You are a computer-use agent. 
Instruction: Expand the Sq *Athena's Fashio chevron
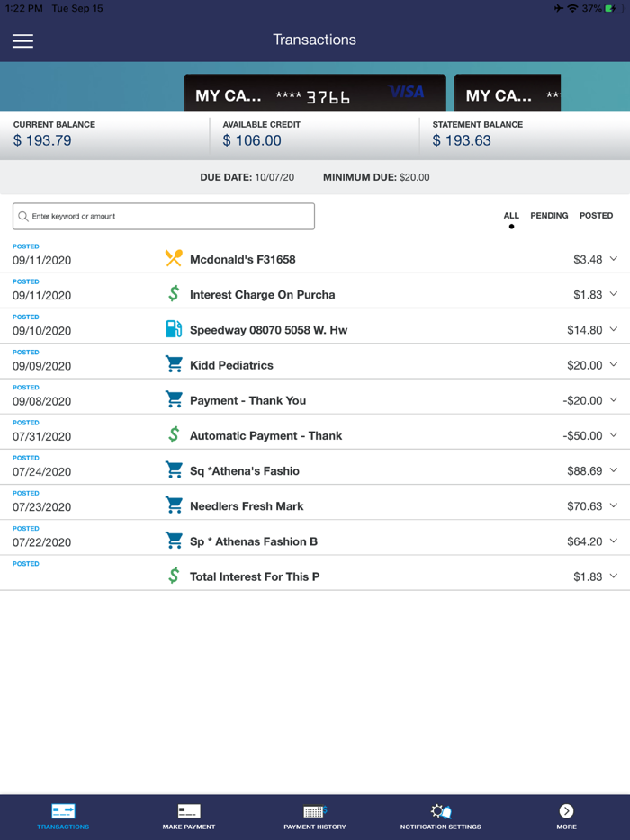[614, 470]
